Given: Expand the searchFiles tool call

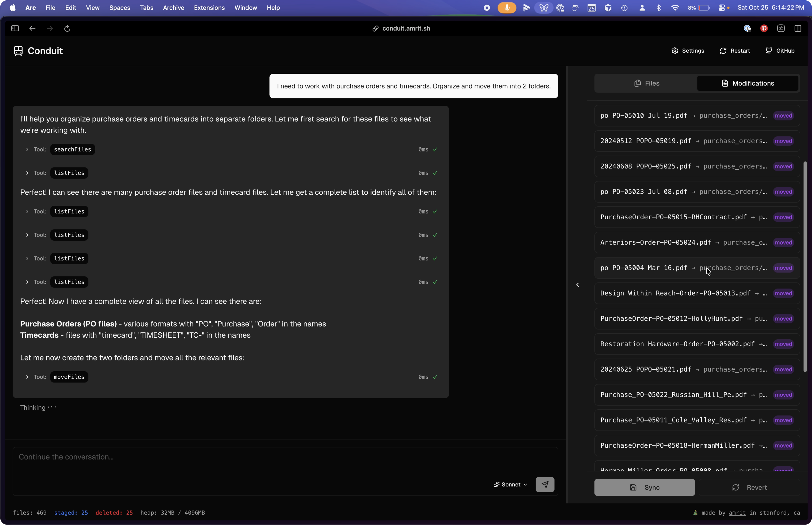Looking at the screenshot, I should pyautogui.click(x=27, y=149).
